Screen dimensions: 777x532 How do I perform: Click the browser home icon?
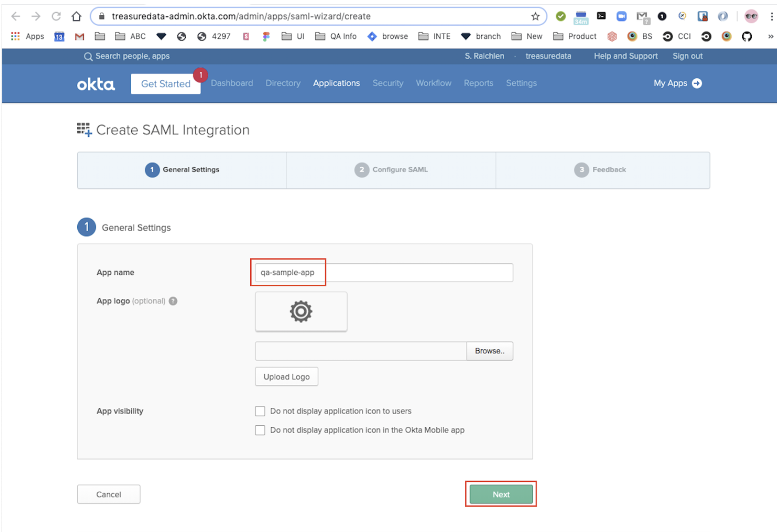point(76,16)
